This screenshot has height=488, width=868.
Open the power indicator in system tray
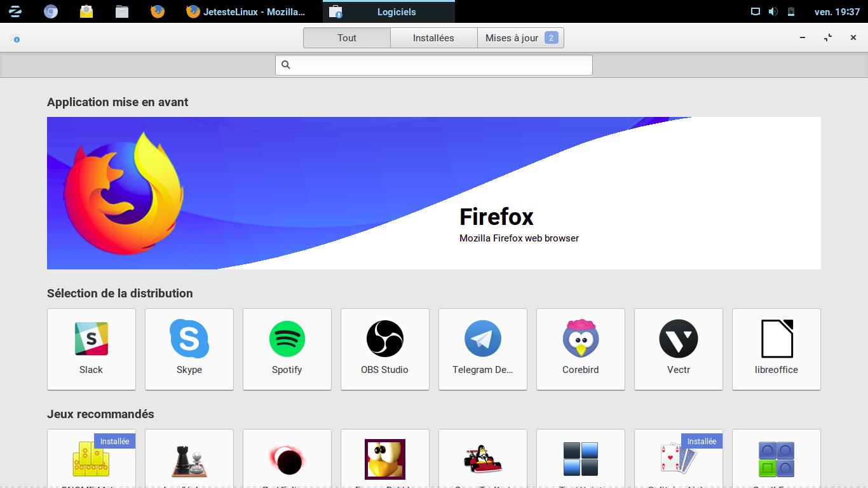tap(791, 11)
